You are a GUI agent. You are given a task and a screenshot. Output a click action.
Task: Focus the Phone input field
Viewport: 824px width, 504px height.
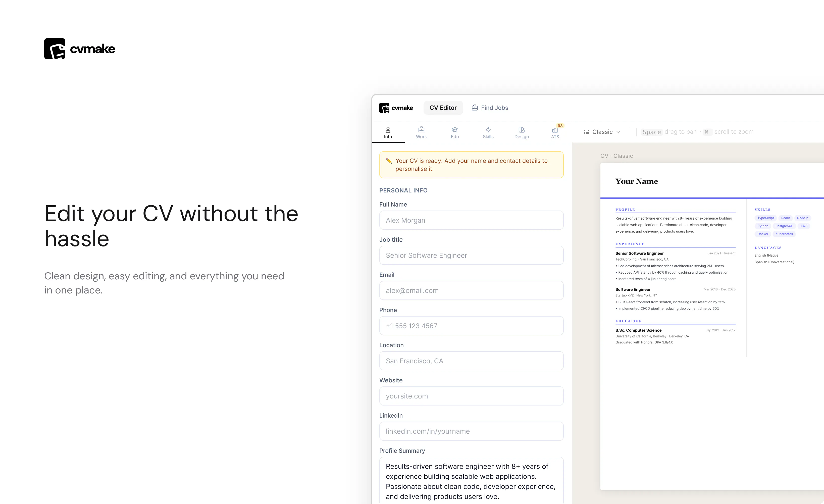click(471, 325)
